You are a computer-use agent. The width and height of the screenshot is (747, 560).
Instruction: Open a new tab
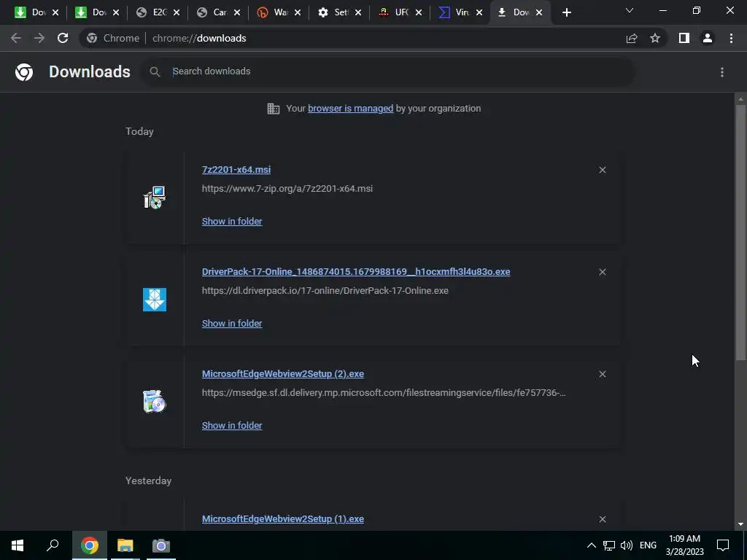point(566,12)
